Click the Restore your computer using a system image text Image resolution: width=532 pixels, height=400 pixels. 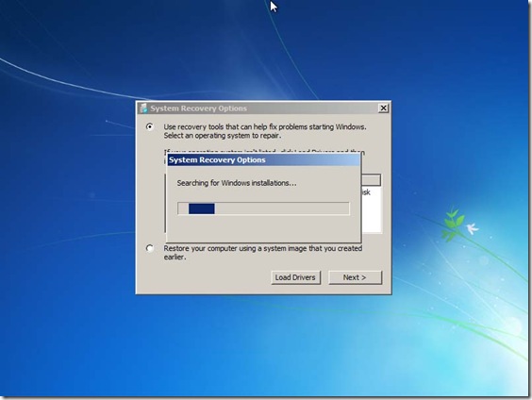click(263, 253)
